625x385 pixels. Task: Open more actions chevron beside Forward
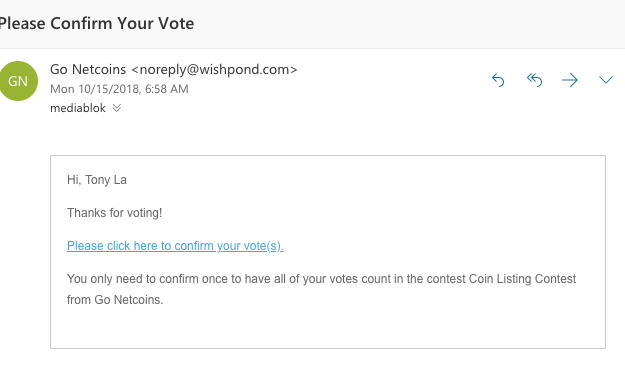[606, 80]
